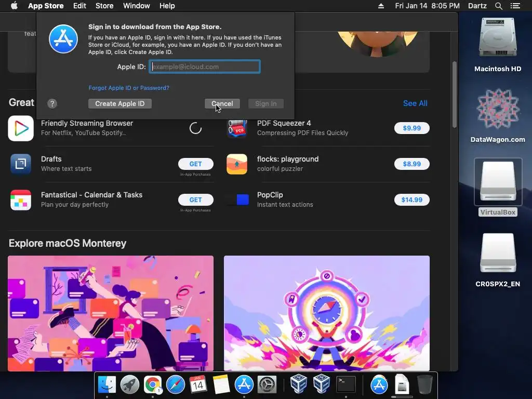
Task: Click the App Store window scrollbar
Action: [x=454, y=95]
